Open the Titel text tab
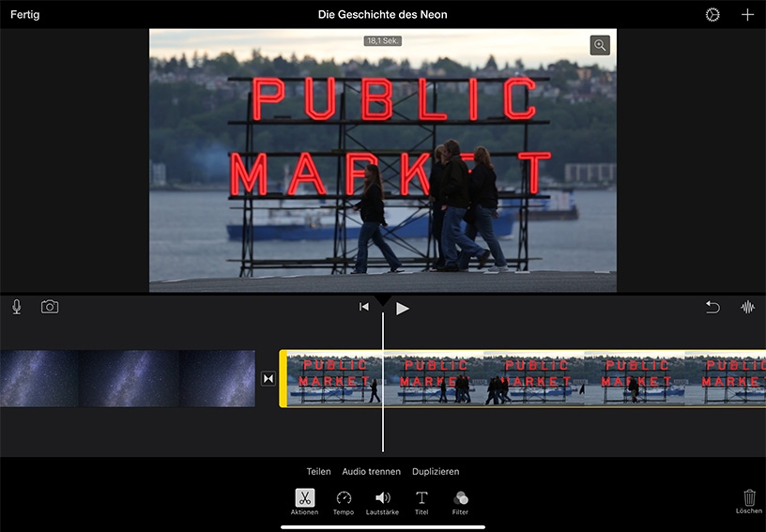 coord(421,502)
